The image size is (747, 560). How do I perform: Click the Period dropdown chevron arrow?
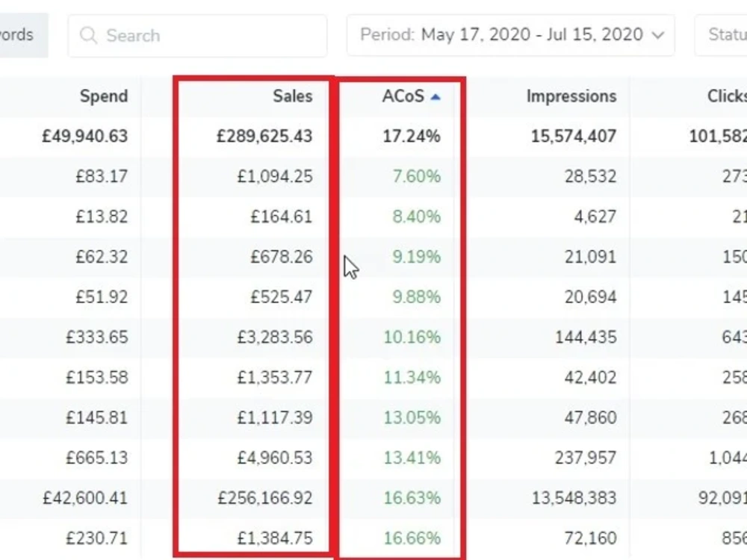[x=658, y=35]
